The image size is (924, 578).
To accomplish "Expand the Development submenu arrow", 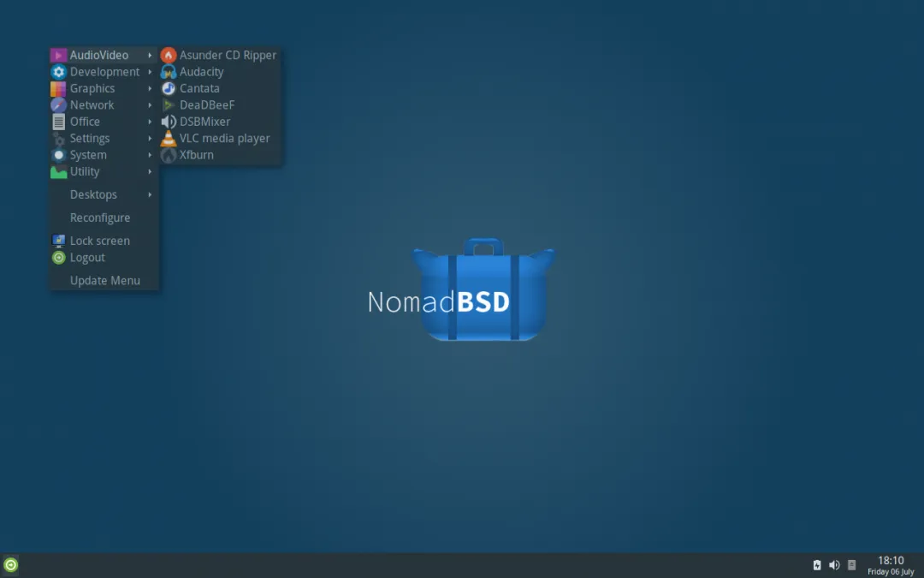I will coord(150,72).
